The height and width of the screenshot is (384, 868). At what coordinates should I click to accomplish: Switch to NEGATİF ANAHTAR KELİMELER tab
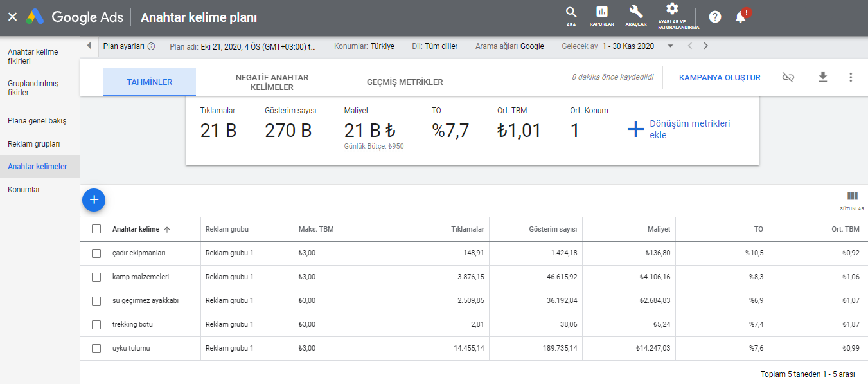pos(272,82)
